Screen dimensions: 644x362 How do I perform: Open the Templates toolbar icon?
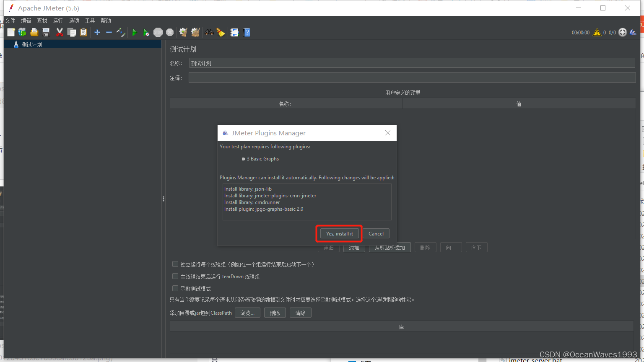point(22,32)
